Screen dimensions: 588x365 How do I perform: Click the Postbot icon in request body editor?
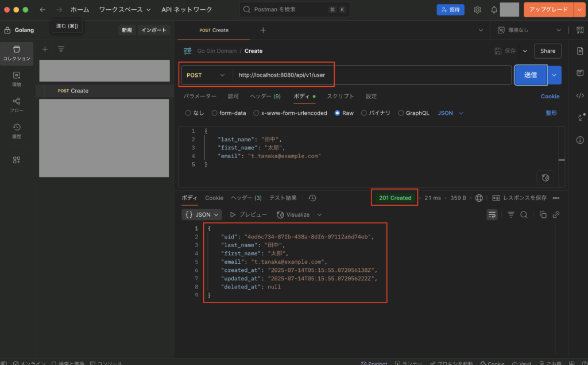546,178
